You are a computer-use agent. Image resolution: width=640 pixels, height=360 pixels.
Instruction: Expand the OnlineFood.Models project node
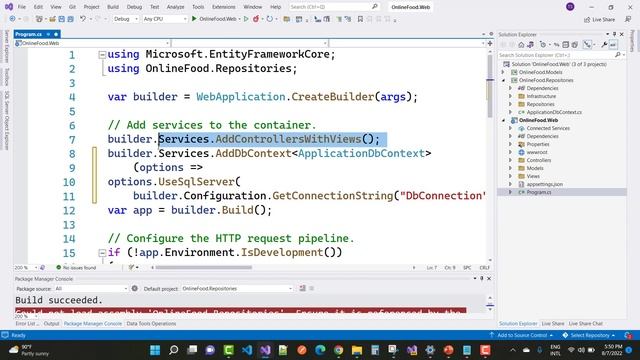(x=503, y=72)
